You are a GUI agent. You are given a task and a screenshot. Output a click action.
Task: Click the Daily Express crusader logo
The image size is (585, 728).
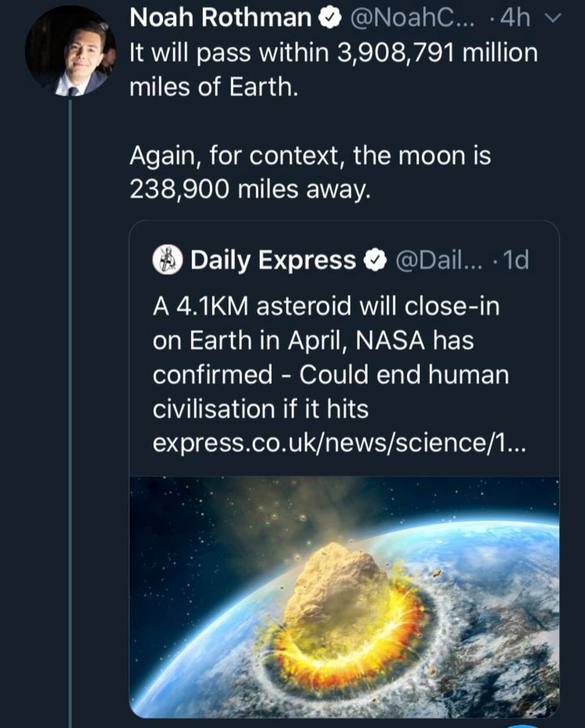click(167, 261)
